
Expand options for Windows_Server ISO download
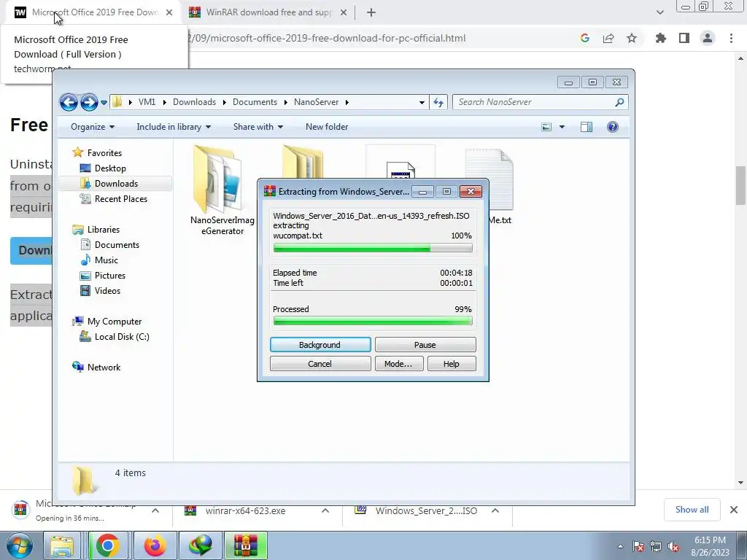point(495,510)
